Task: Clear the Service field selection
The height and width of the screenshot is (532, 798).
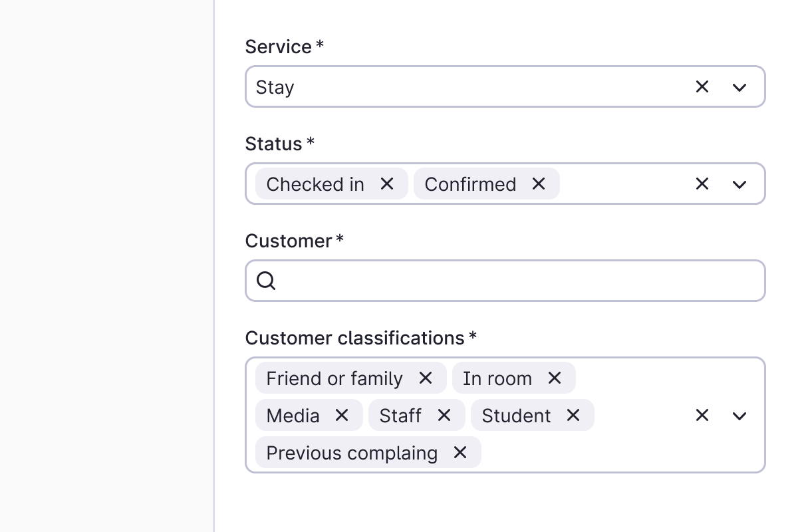Action: 702,86
